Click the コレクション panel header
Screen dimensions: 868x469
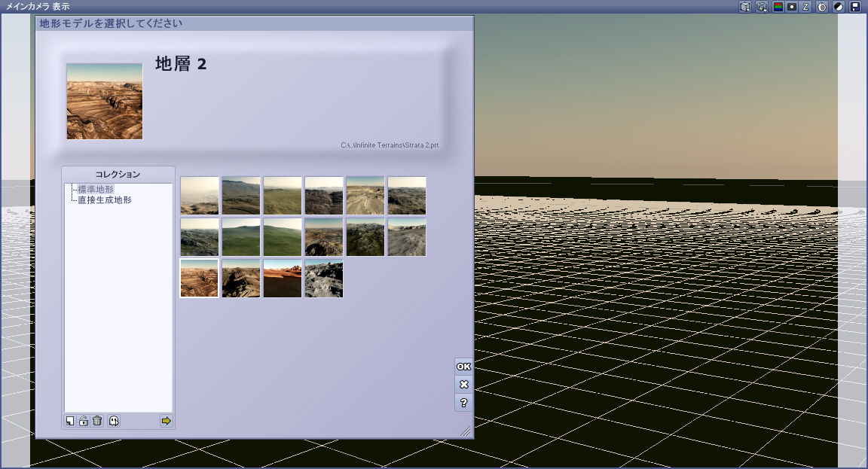click(118, 174)
